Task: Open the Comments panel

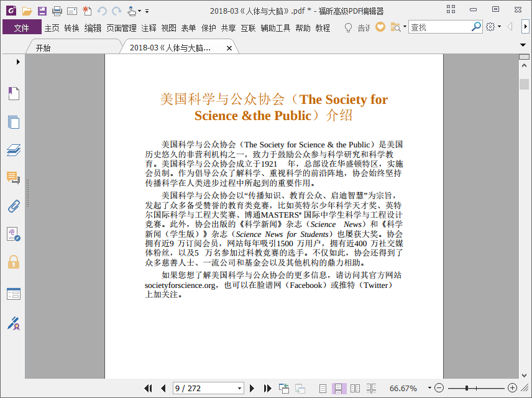Action: [x=14, y=178]
